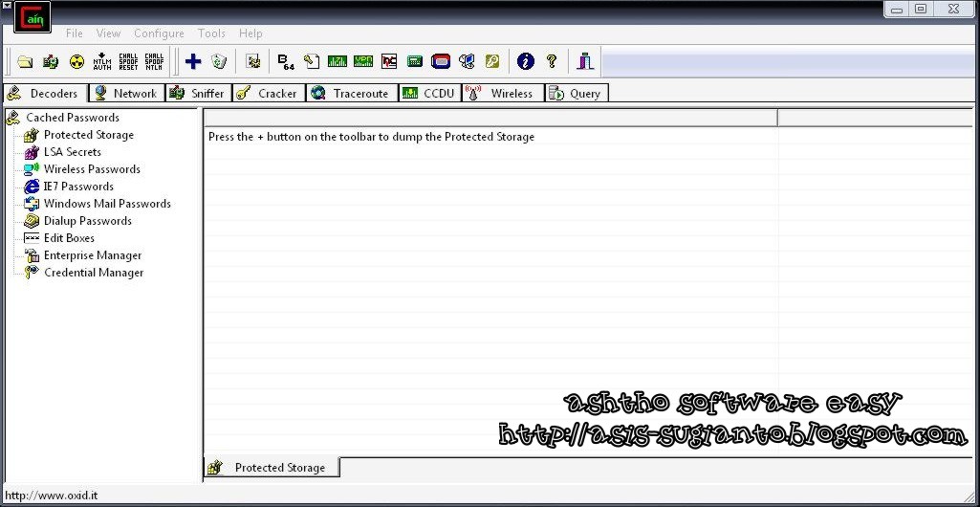Click the olive key toolbar icon

coord(491,61)
